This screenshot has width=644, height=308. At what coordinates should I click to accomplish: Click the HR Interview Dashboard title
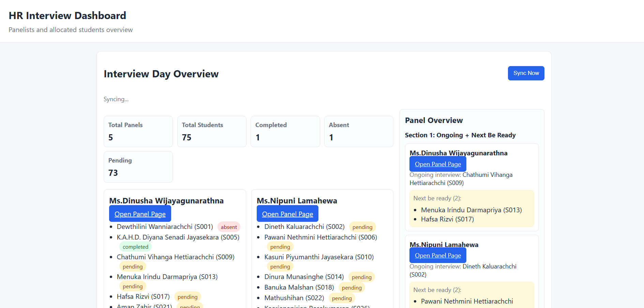tap(68, 16)
